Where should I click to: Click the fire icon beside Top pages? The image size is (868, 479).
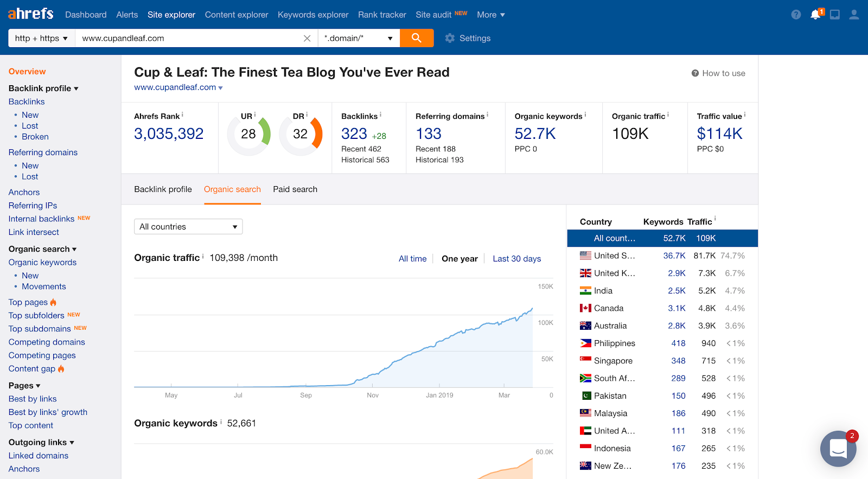(53, 302)
